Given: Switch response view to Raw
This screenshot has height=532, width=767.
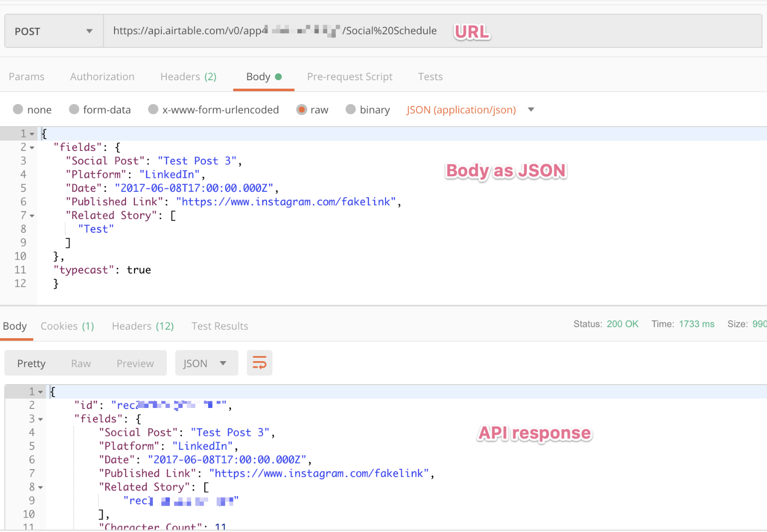Looking at the screenshot, I should (x=81, y=364).
